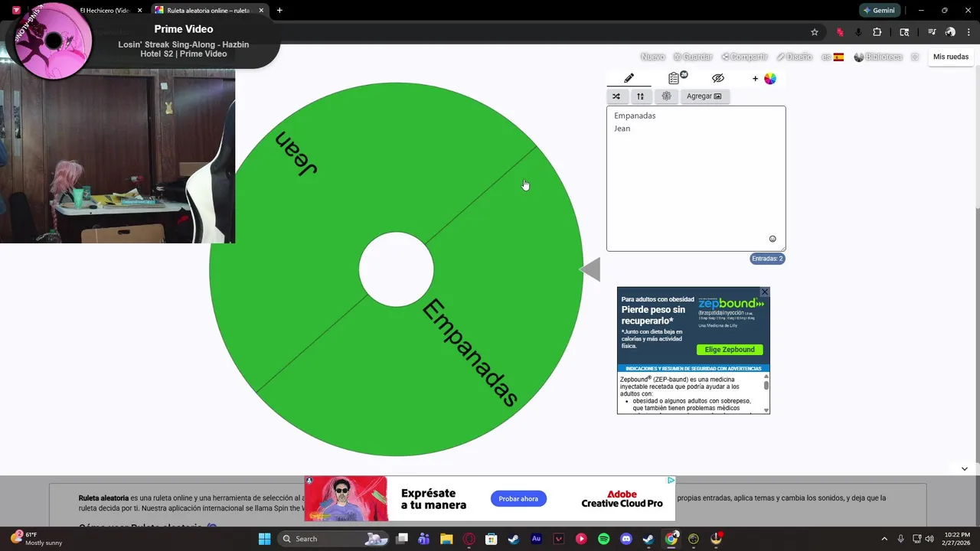Image resolution: width=980 pixels, height=551 pixels.
Task: Click the Nuevo wheel link
Action: (x=652, y=57)
